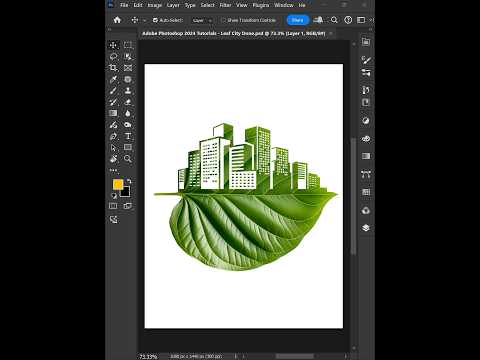This screenshot has height=360, width=480.
Task: Open the Window menu
Action: (284, 5)
